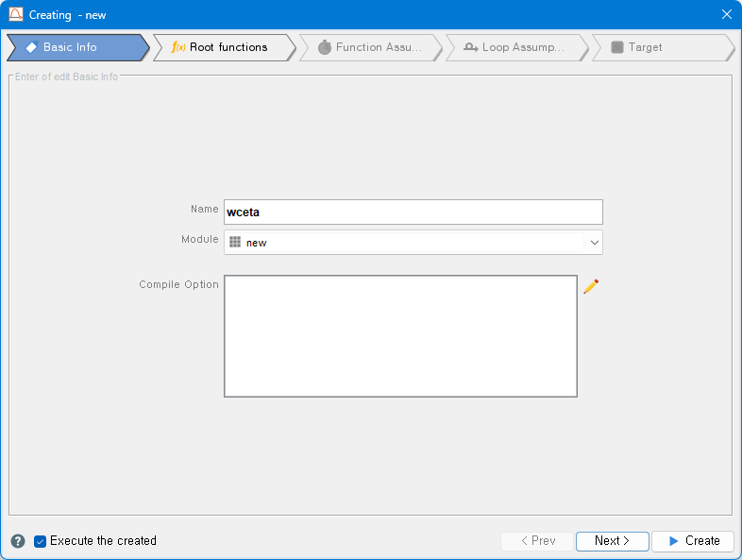This screenshot has height=560, width=742.
Task: Select the Basic Info step label
Action: coord(70,47)
